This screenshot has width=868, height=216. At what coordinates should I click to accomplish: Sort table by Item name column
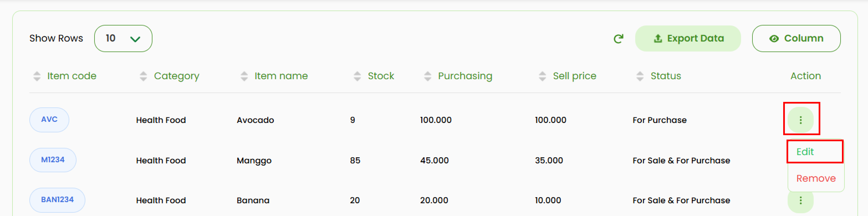244,76
